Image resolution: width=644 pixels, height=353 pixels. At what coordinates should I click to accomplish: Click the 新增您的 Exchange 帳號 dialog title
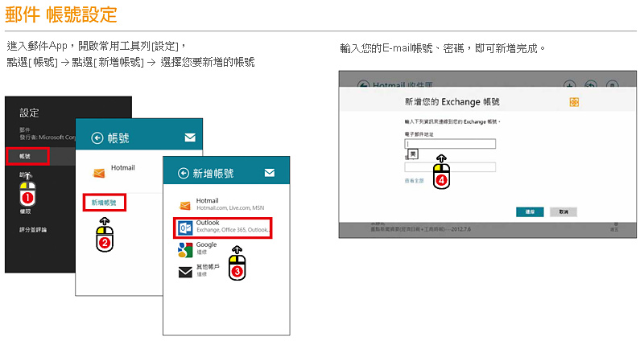click(452, 102)
